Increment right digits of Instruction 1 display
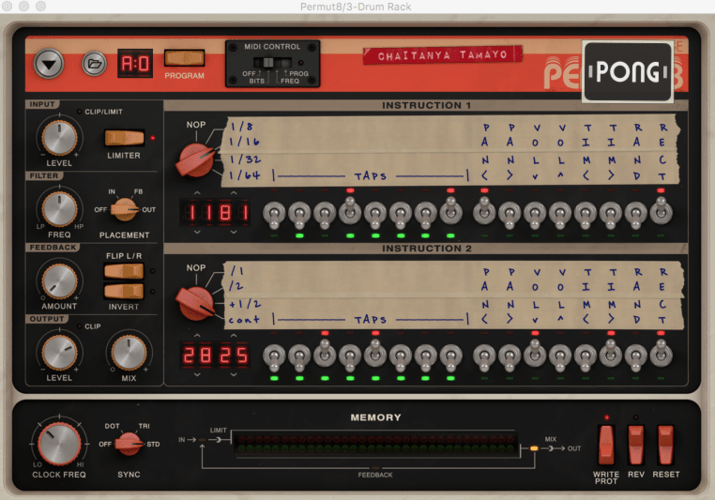The image size is (715, 500). click(x=233, y=193)
